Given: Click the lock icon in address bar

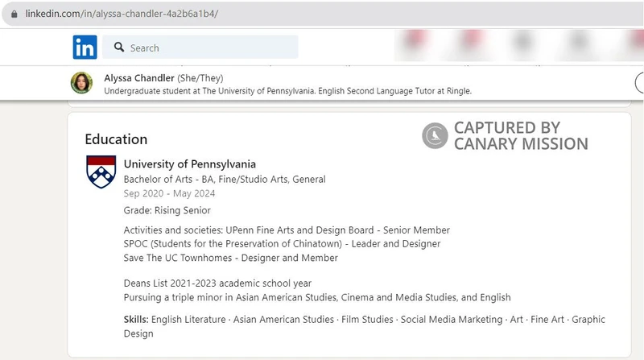Looking at the screenshot, I should click(x=14, y=14).
